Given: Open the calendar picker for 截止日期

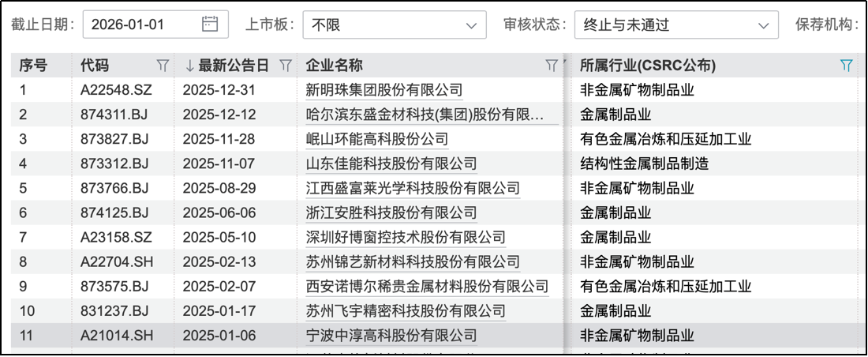Looking at the screenshot, I should click(x=210, y=24).
